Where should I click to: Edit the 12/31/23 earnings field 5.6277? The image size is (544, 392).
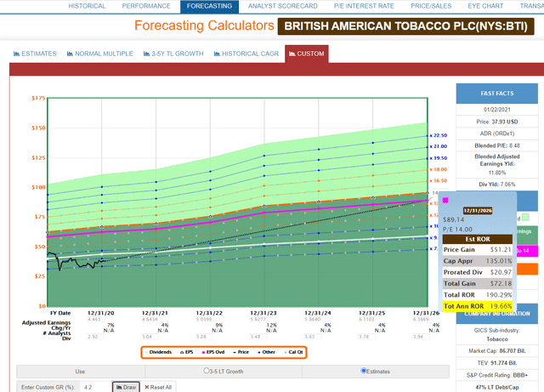tap(258, 320)
